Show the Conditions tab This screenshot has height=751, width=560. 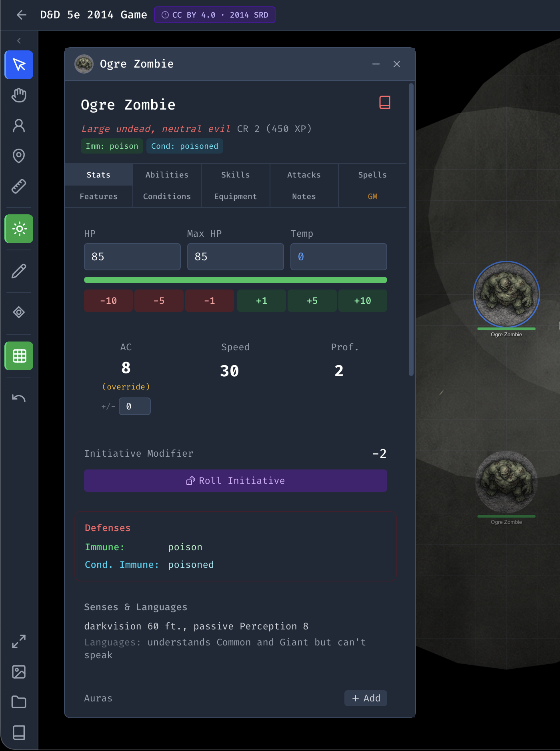(167, 196)
